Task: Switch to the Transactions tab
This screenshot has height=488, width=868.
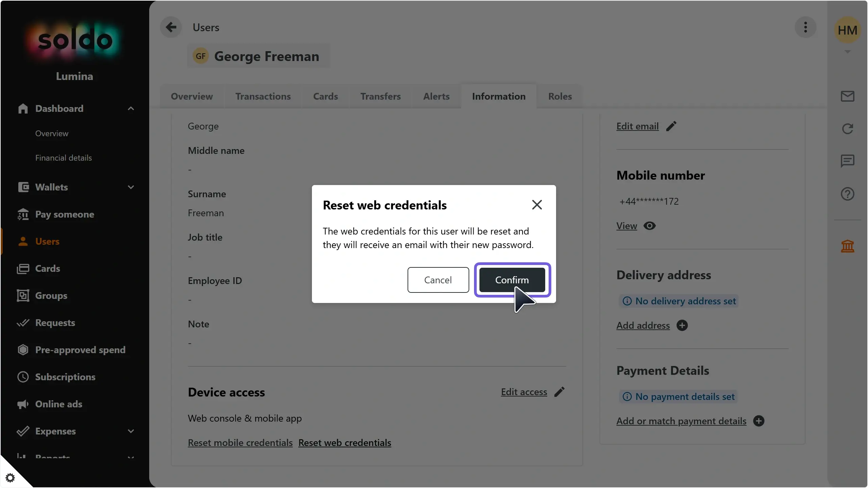Action: tap(263, 96)
